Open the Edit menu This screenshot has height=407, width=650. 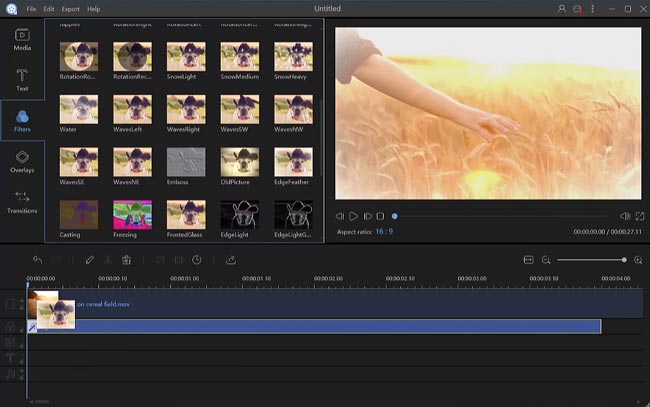click(49, 9)
